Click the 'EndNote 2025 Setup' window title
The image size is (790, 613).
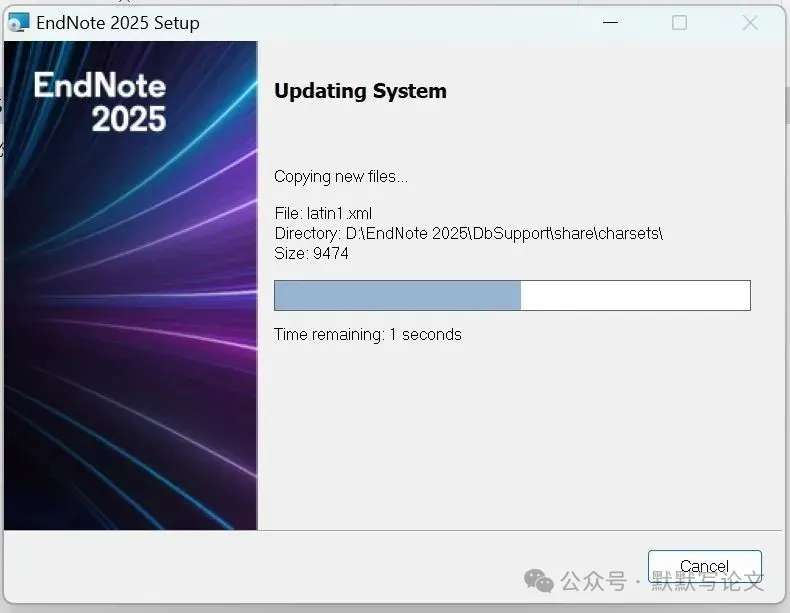pyautogui.click(x=118, y=23)
